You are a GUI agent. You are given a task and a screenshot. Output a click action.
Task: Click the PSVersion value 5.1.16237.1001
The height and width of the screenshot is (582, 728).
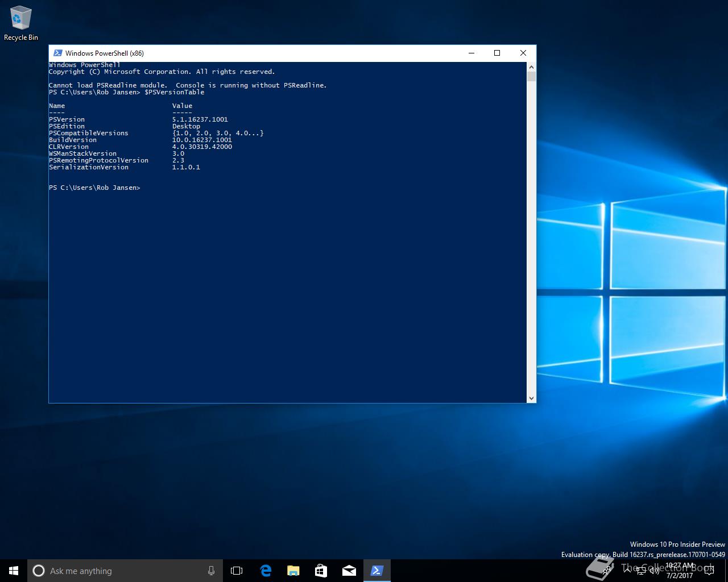point(200,119)
